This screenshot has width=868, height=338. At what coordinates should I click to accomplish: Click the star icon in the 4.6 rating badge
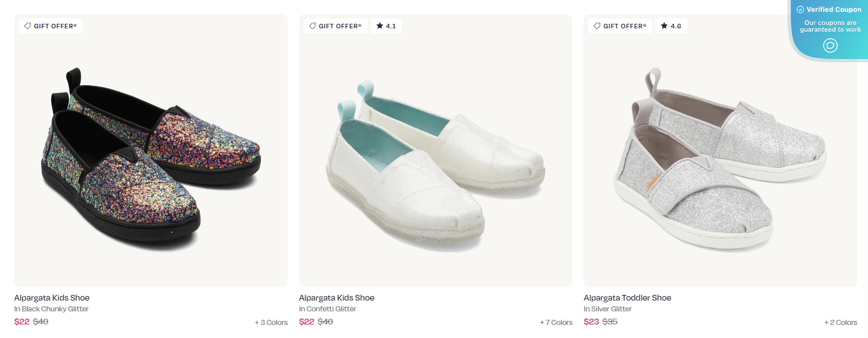664,26
